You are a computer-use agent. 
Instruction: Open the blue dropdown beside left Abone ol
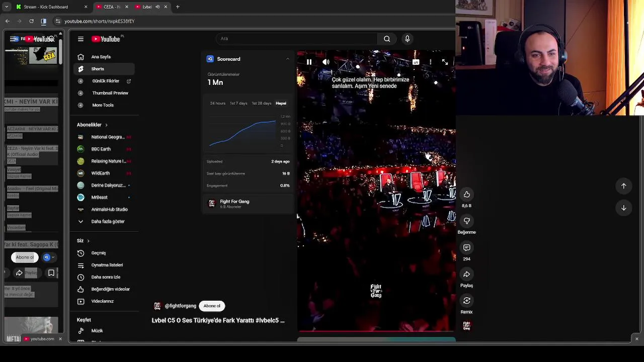49,257
